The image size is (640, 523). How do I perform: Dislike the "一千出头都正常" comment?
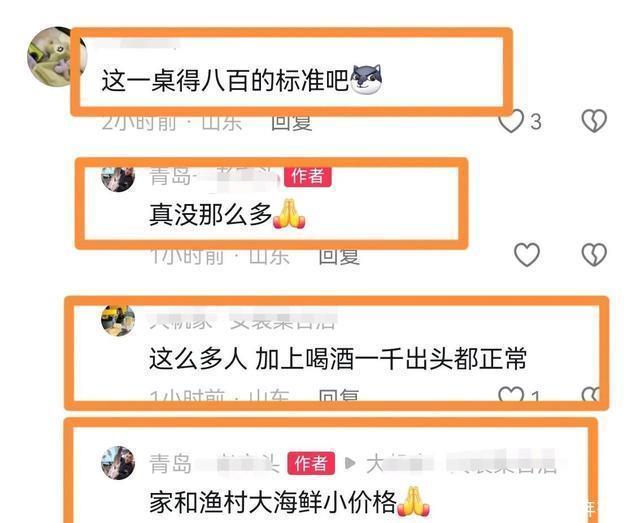pyautogui.click(x=591, y=394)
